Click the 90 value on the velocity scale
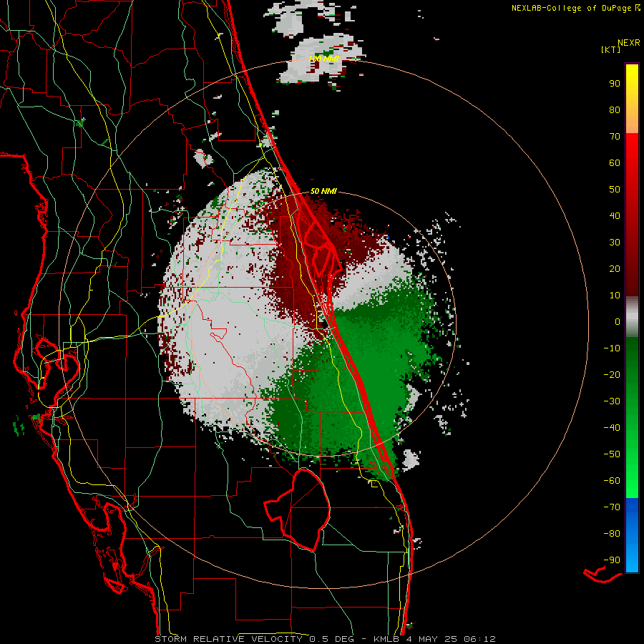The width and height of the screenshot is (644, 644). 615,84
